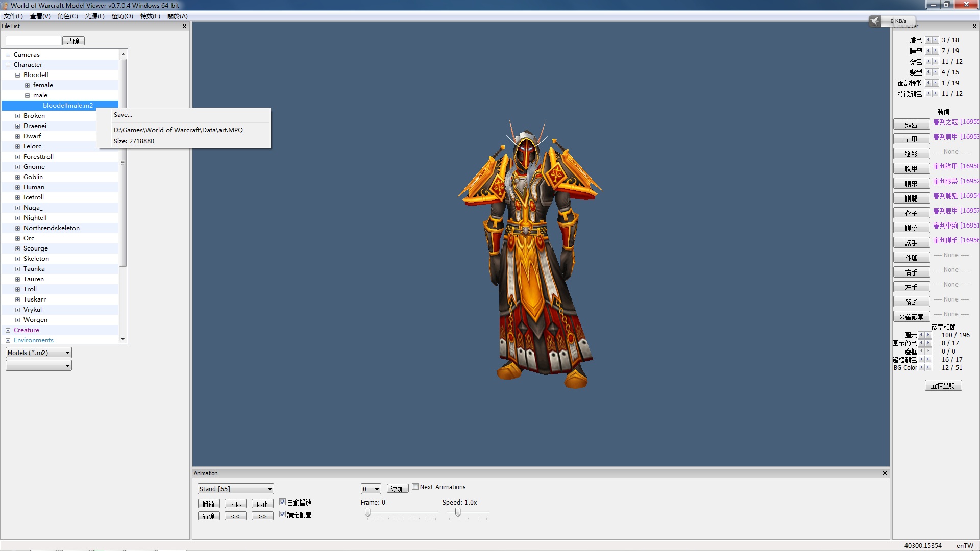Open the Models (*.m2) file type dropdown
Viewport: 980px width, 551px height.
[x=39, y=353]
